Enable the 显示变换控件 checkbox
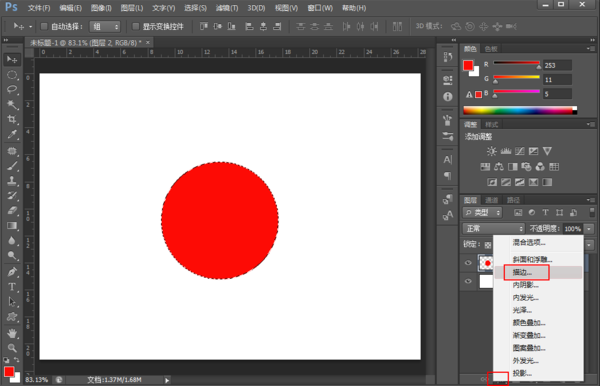The width and height of the screenshot is (600, 386). click(x=135, y=26)
